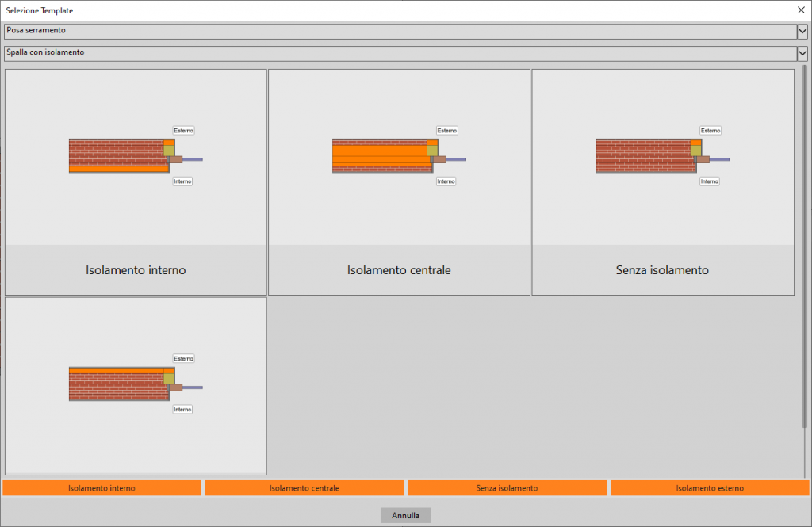812x527 pixels.
Task: Select the Senza isolamento wall diagram thumbnail
Action: (x=661, y=156)
